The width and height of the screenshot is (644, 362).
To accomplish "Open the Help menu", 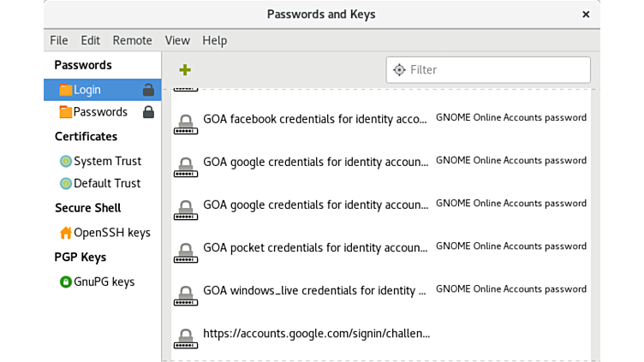I will click(x=214, y=40).
